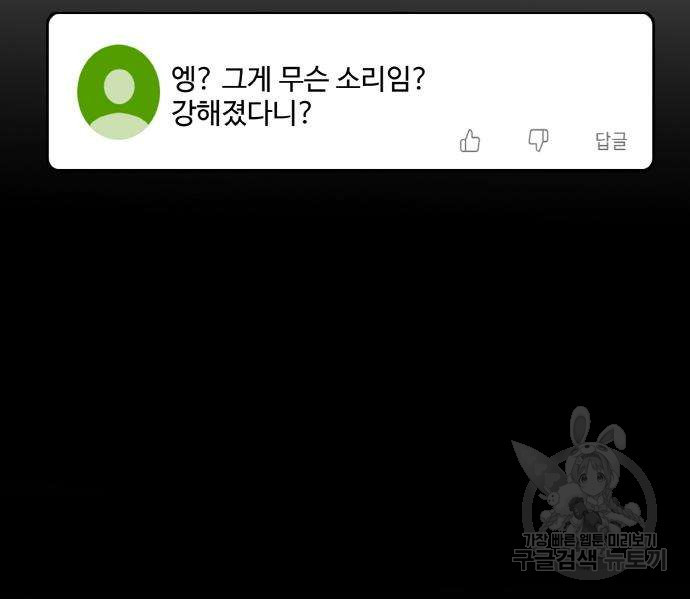Select the comment line '엥? 그게 무슨 소리임?'

(297, 79)
